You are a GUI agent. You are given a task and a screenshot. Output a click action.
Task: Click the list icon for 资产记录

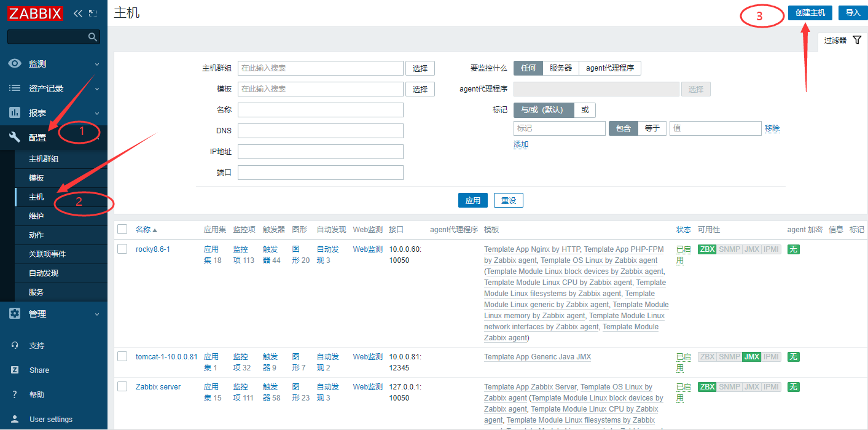click(x=15, y=88)
